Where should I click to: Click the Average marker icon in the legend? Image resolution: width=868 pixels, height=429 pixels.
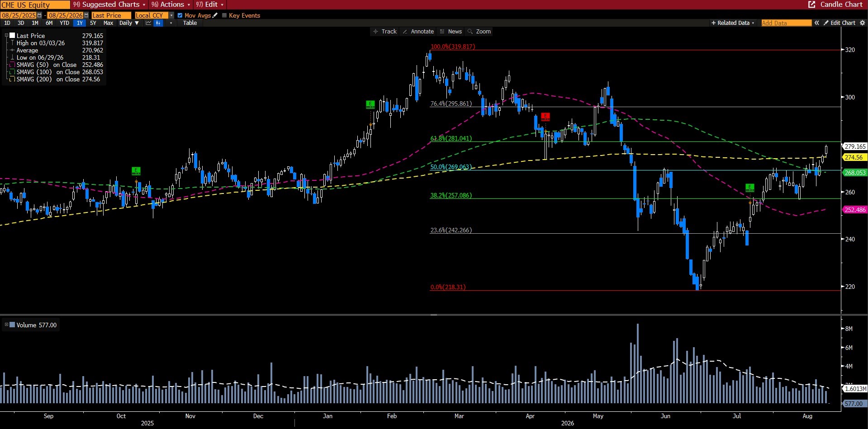[13, 50]
